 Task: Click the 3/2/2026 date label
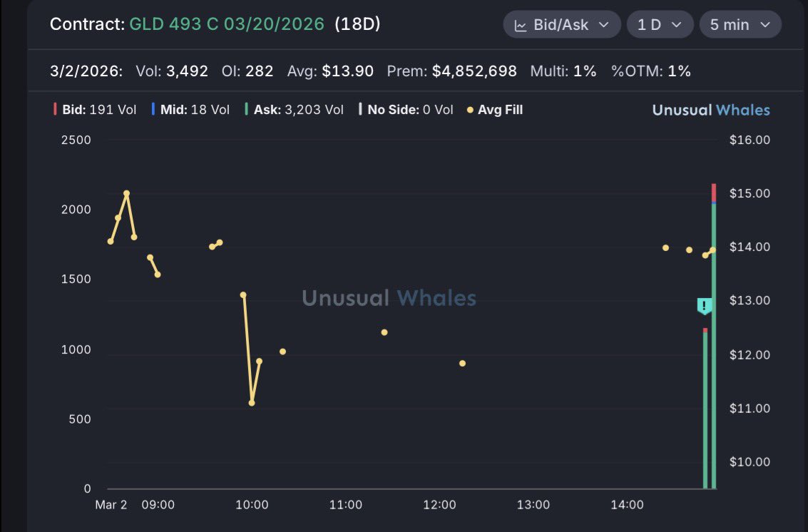(86, 71)
